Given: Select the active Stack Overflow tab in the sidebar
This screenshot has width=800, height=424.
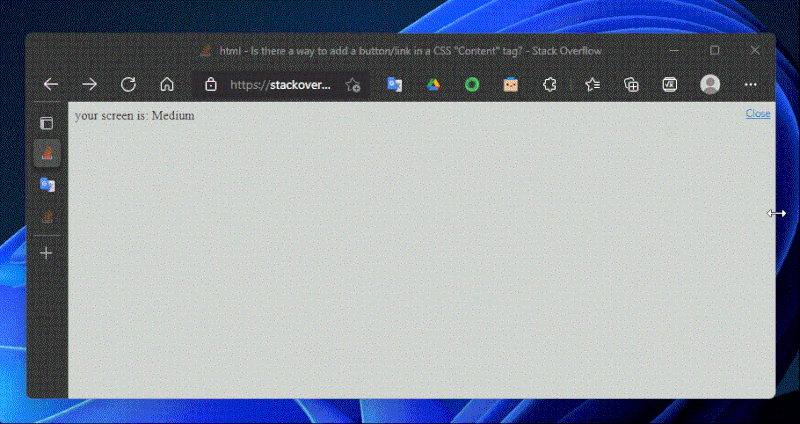Looking at the screenshot, I should (47, 154).
